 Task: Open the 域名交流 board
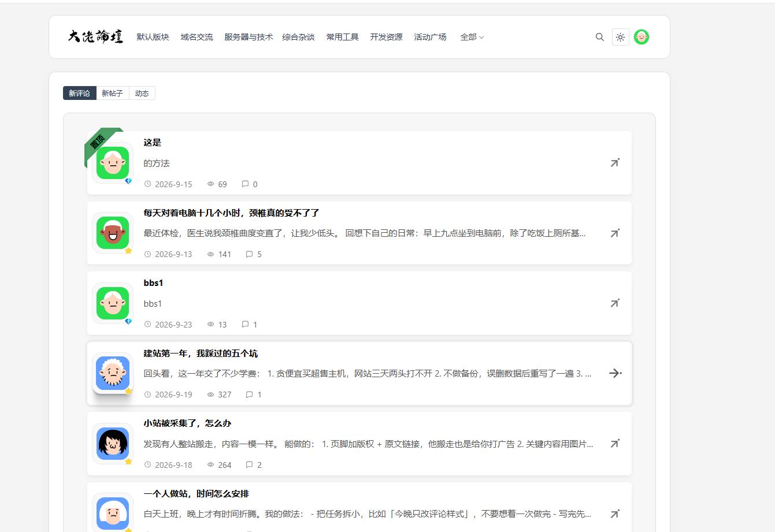pyautogui.click(x=196, y=37)
